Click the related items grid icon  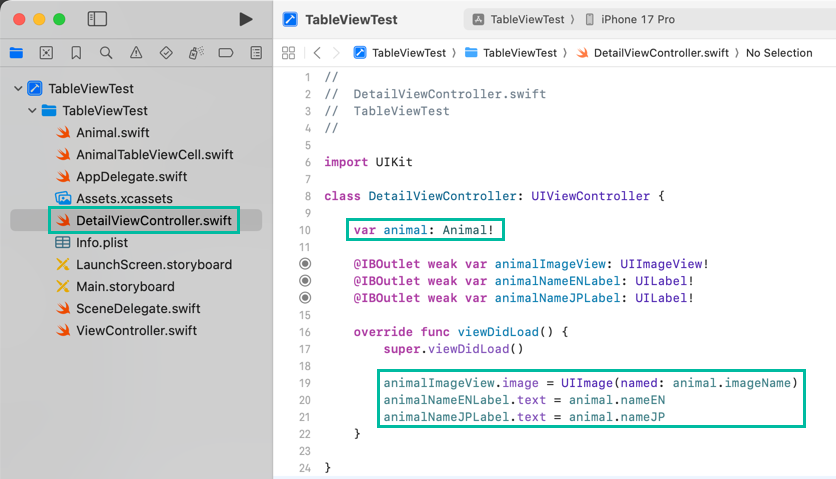[x=289, y=53]
